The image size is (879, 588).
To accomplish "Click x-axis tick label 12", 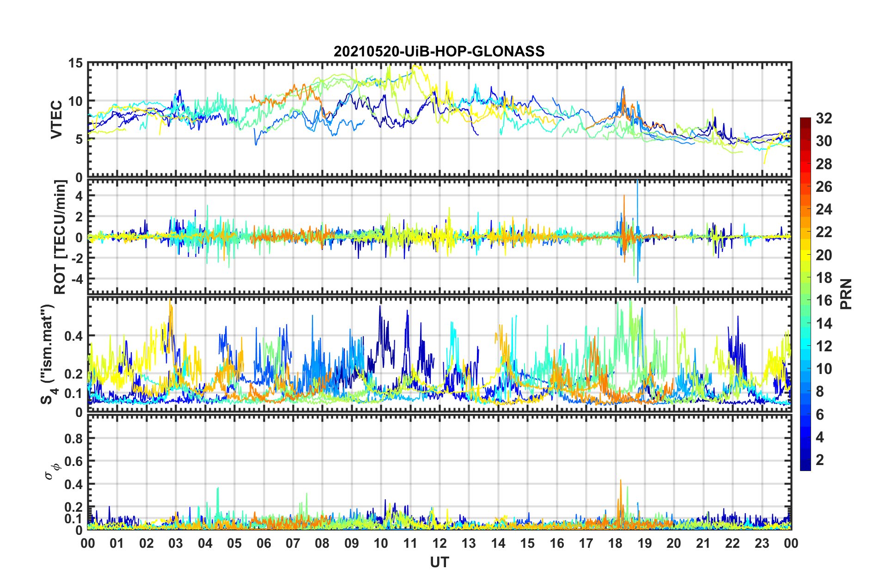I will coord(439,543).
